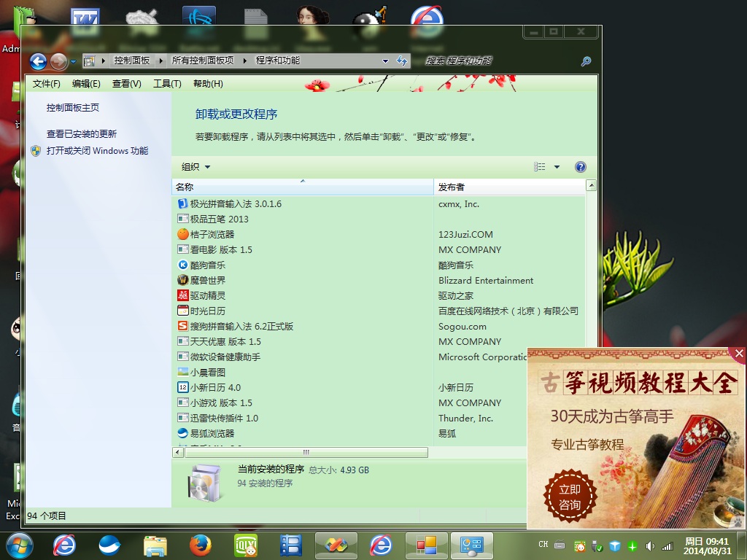747x560 pixels.
Task: Open the 编辑(E) menu
Action: click(86, 84)
